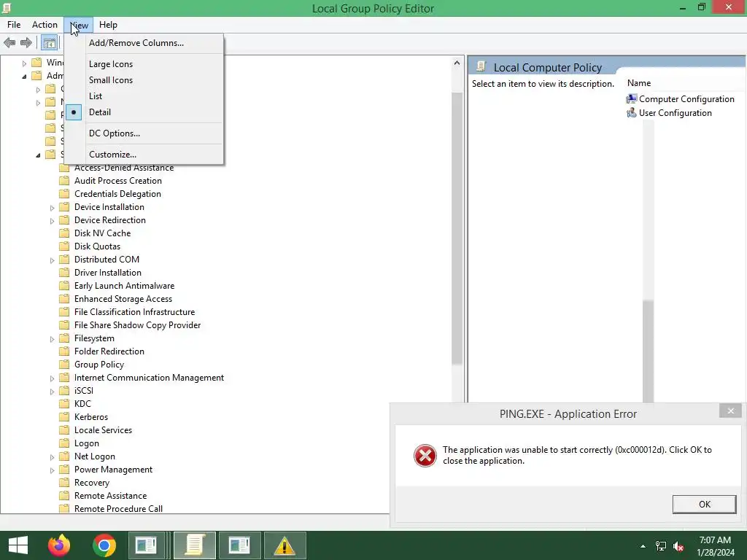Open the Start menu
Viewport: 747px width, 560px height.
[x=18, y=545]
